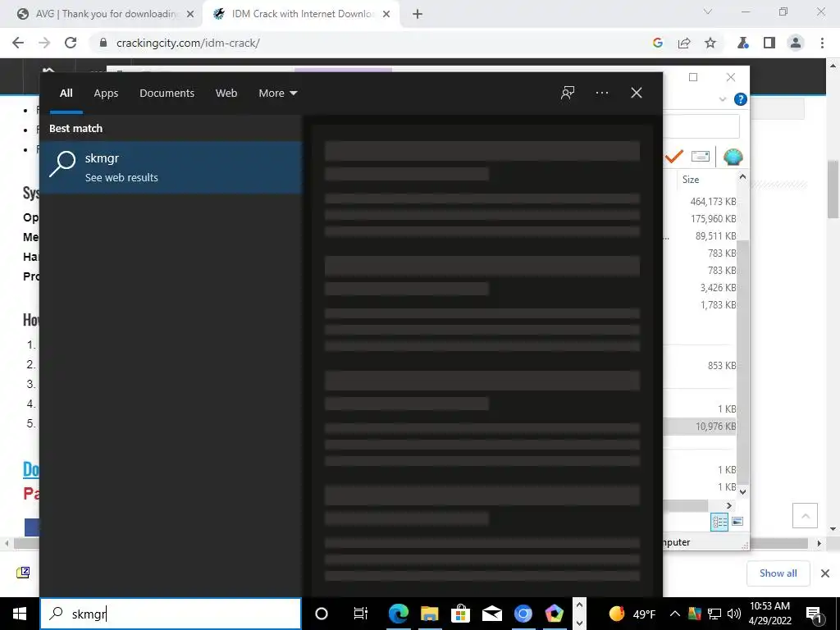Image resolution: width=840 pixels, height=630 pixels.
Task: Open Chrome's three-dot menu
Action: click(822, 43)
